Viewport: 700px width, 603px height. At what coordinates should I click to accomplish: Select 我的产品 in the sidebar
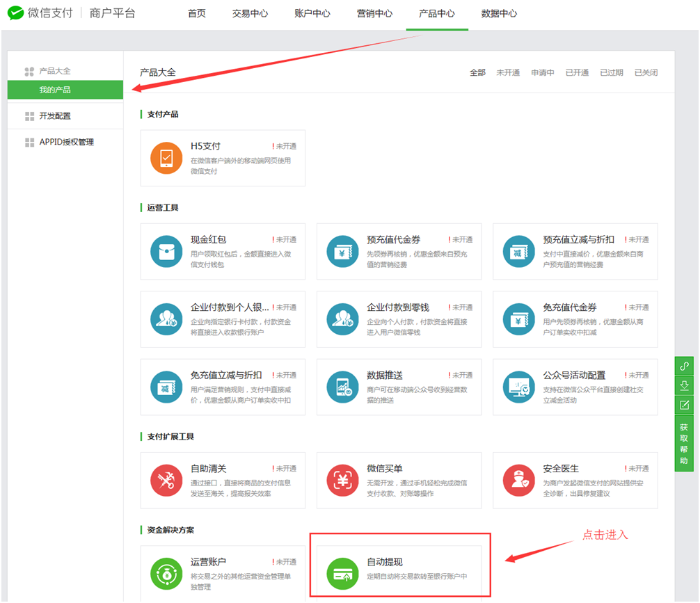tap(65, 90)
